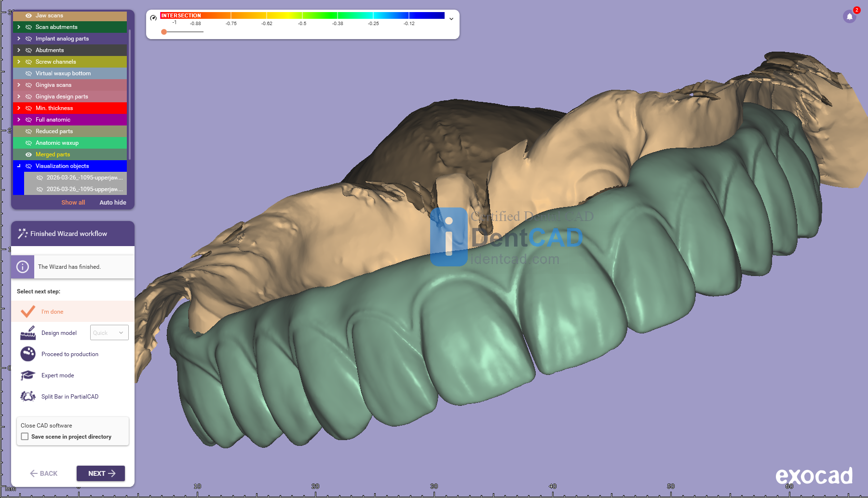The height and width of the screenshot is (498, 868).
Task: Click the I'm done checkmark icon
Action: [x=28, y=312]
